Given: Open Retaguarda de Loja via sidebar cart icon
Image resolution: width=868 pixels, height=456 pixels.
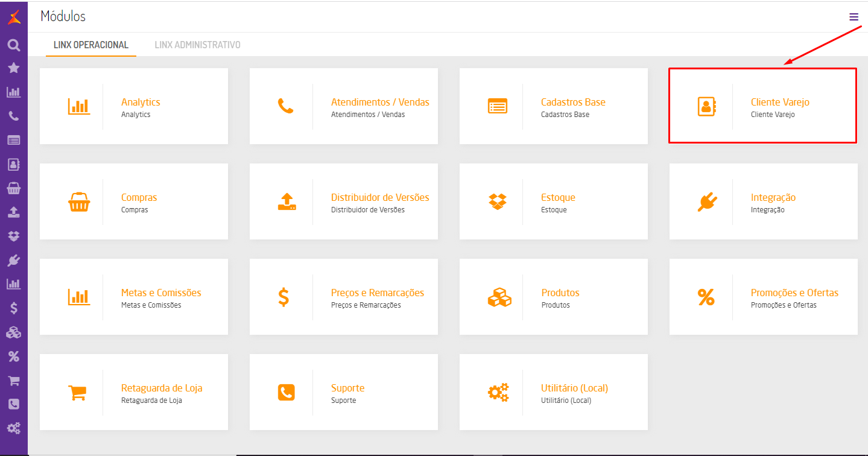Looking at the screenshot, I should (x=13, y=381).
